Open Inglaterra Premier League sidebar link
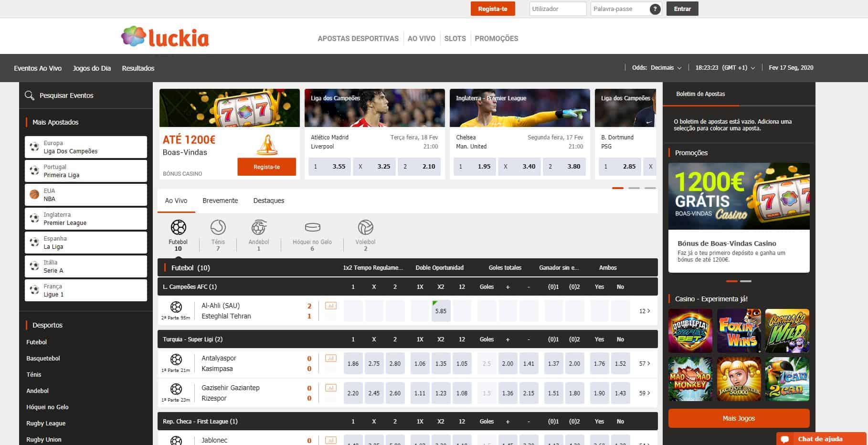868x445 pixels. (x=86, y=219)
